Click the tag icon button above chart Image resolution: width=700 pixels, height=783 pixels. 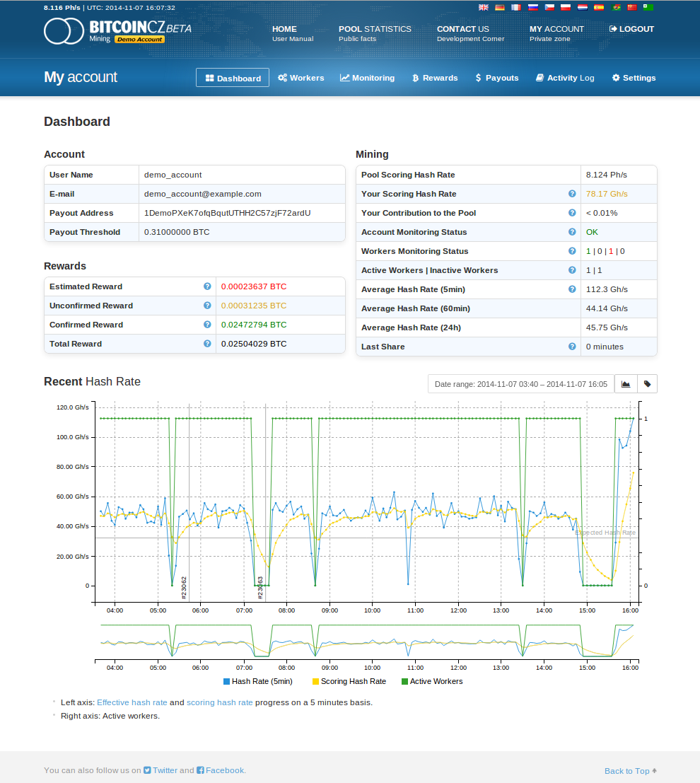647,384
